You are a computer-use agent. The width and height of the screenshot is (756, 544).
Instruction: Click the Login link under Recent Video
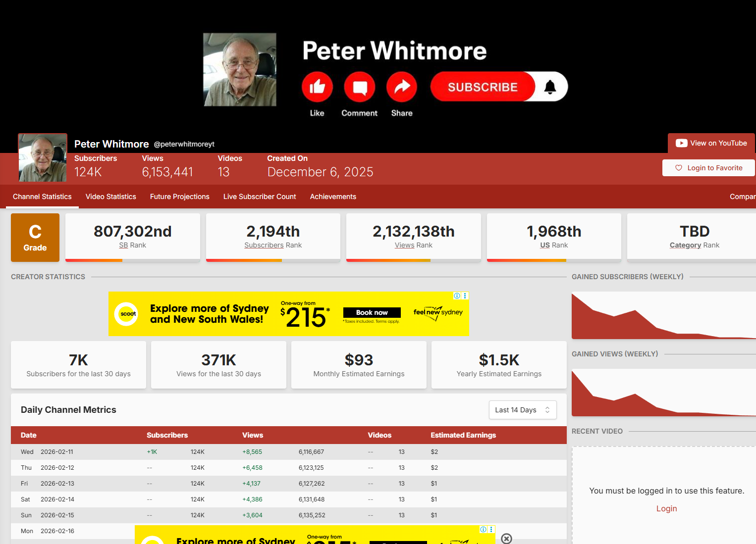click(666, 508)
